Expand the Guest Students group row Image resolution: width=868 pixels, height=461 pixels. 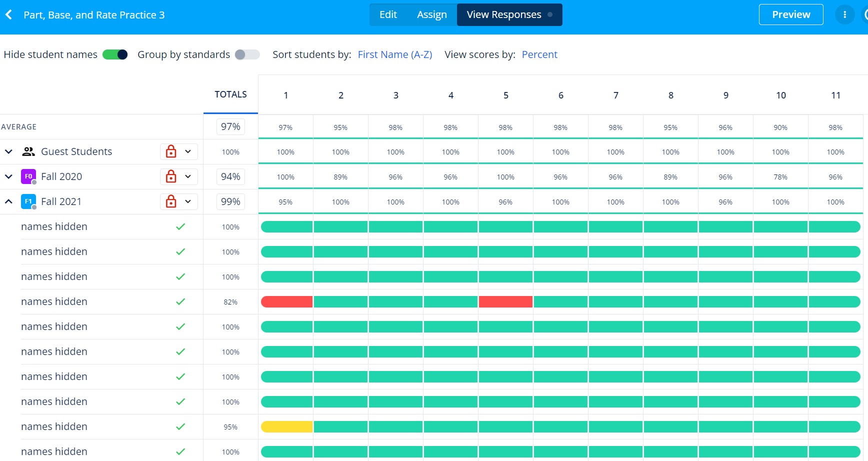pos(8,151)
